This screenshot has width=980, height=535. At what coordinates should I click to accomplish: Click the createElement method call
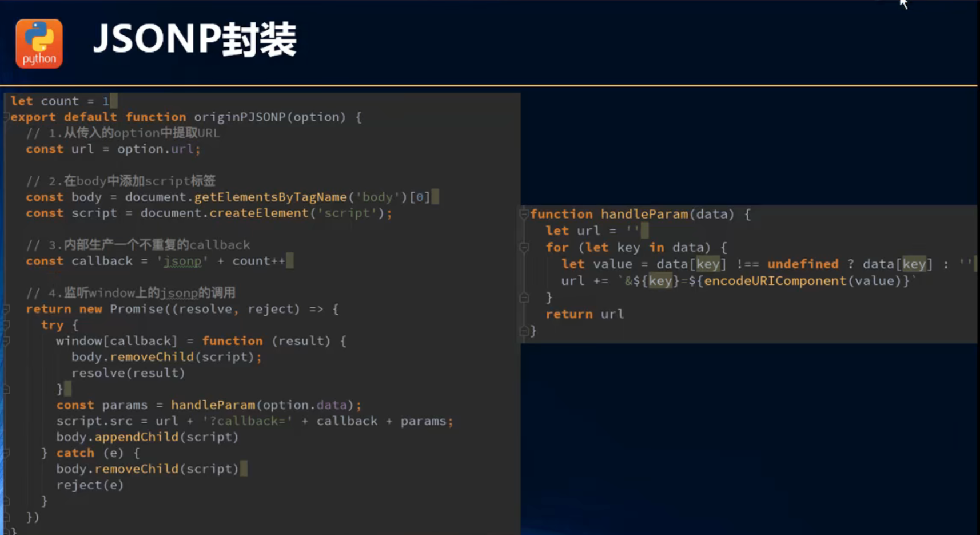tap(258, 213)
